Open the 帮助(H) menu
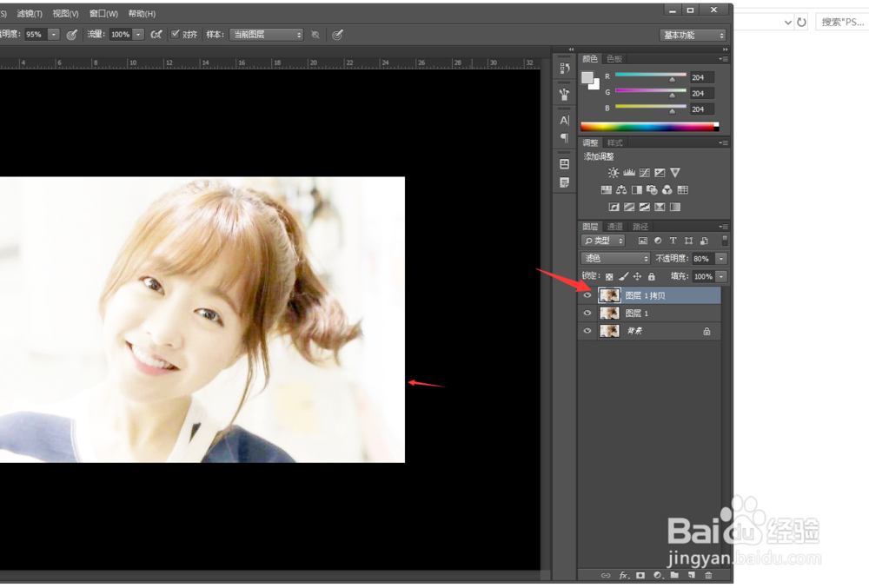869x588 pixels. point(142,13)
